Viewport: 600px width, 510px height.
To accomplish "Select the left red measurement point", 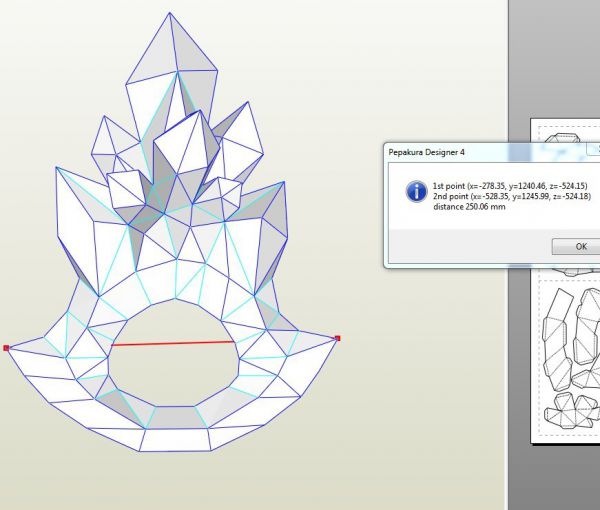I will tap(6, 348).
